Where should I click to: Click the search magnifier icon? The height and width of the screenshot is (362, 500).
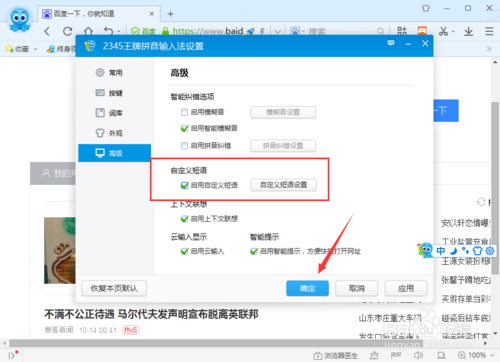(380, 31)
